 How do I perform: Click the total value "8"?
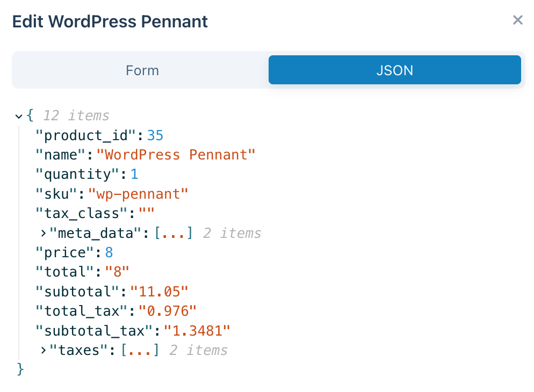tap(117, 272)
